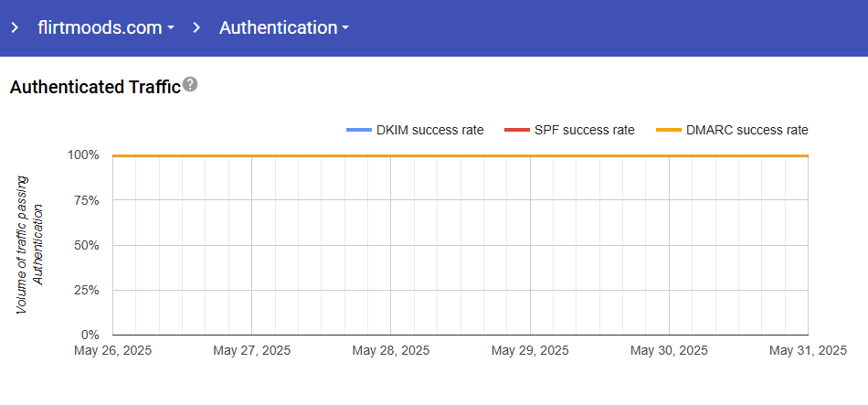Toggle the SPF success rate legend label
The height and width of the screenshot is (405, 868).
point(584,130)
